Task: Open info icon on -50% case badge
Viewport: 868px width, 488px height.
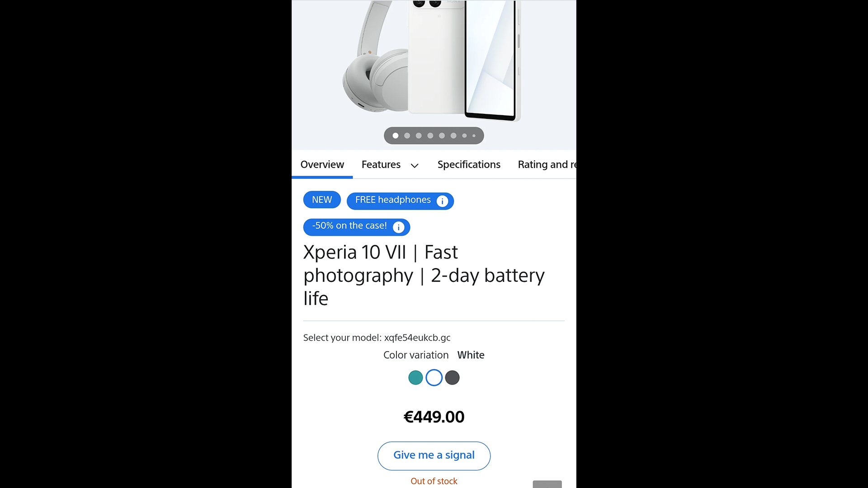Action: pos(398,227)
